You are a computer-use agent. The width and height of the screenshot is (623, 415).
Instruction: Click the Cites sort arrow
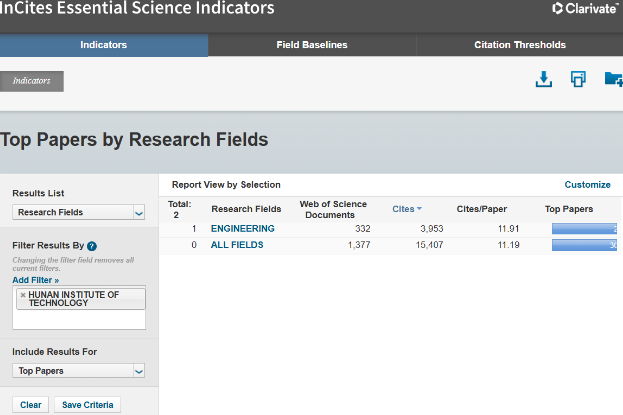pyautogui.click(x=419, y=209)
